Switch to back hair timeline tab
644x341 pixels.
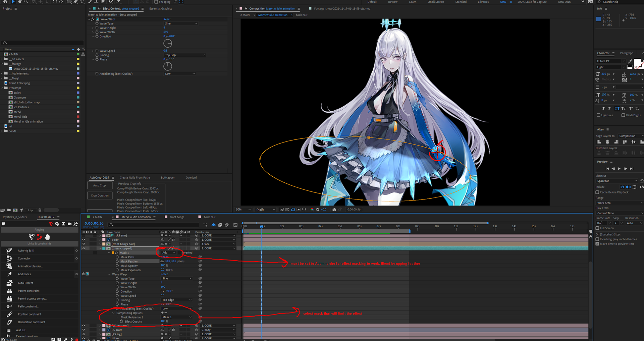(209, 217)
